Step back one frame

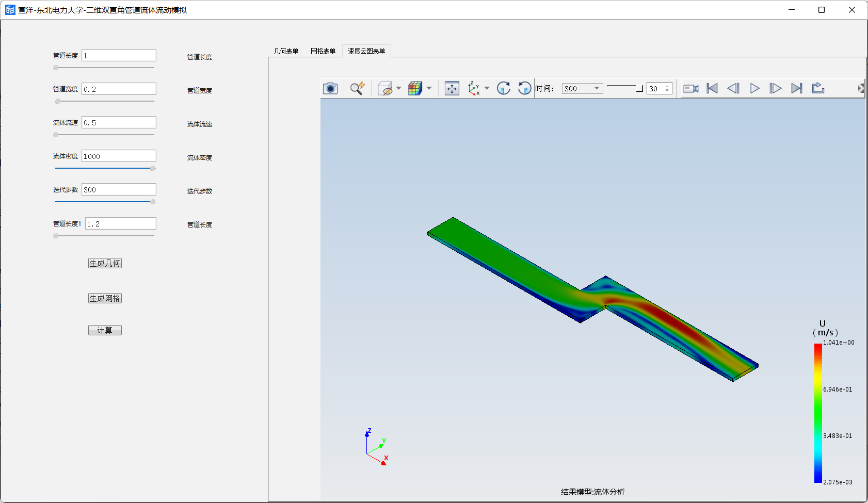733,89
